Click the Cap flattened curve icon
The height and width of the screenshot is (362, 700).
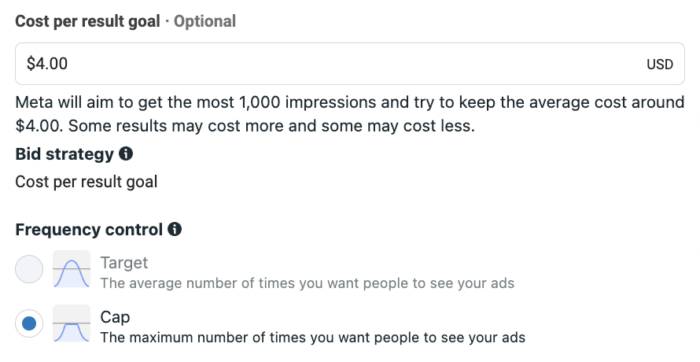point(71,324)
